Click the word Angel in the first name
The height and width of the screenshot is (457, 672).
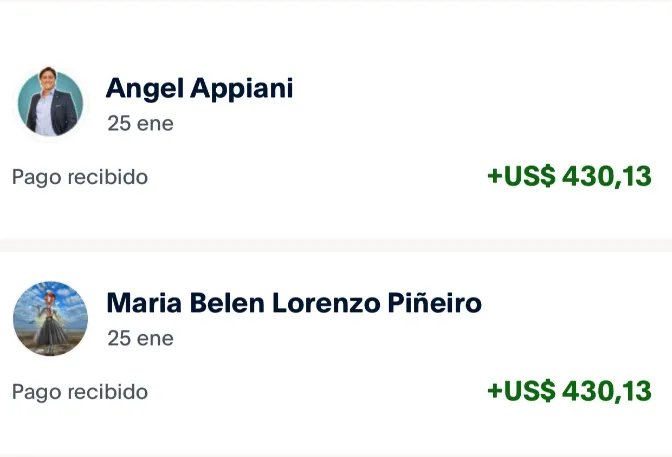click(145, 90)
